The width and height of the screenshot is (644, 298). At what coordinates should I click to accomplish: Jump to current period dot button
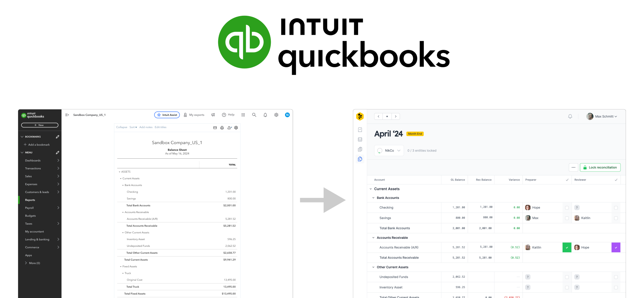pos(387,116)
